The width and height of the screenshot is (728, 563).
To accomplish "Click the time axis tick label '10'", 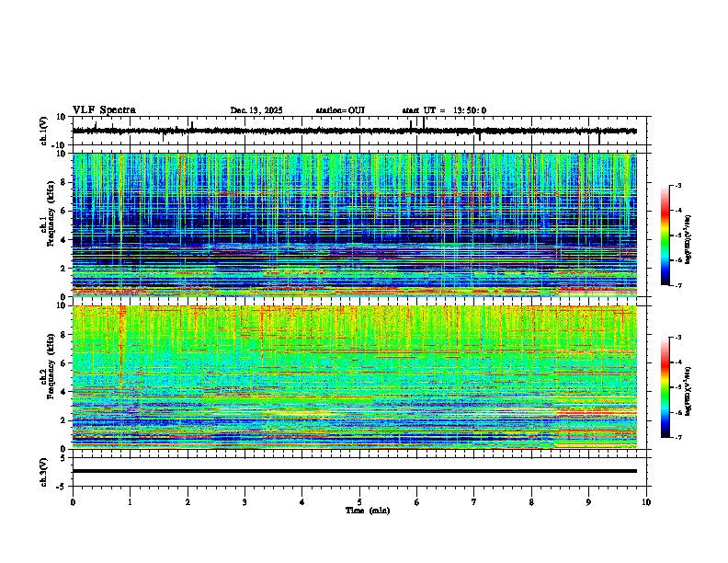I will pos(646,502).
